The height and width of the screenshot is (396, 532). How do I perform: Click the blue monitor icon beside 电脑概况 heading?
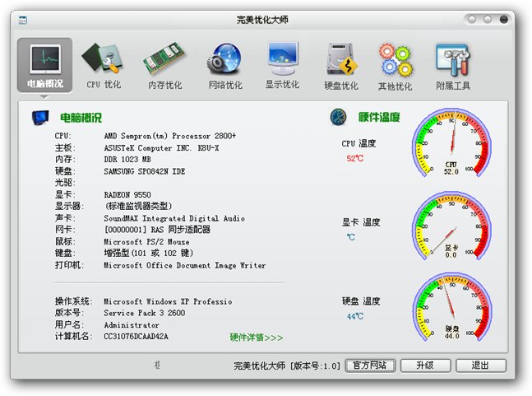[39, 118]
